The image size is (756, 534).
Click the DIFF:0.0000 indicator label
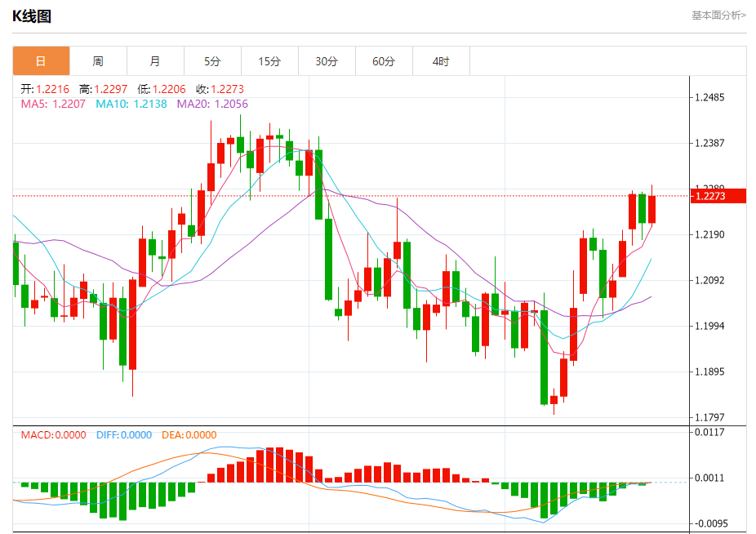124,435
